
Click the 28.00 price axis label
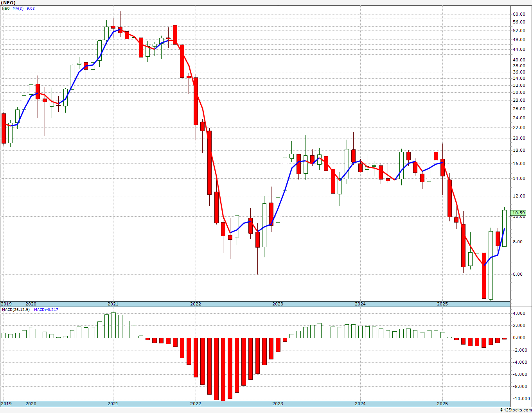[519, 101]
